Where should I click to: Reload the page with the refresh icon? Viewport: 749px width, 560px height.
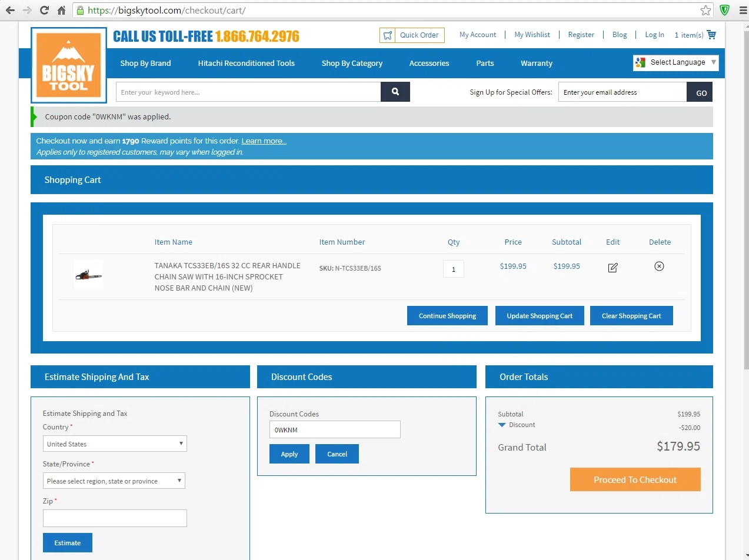44,11
